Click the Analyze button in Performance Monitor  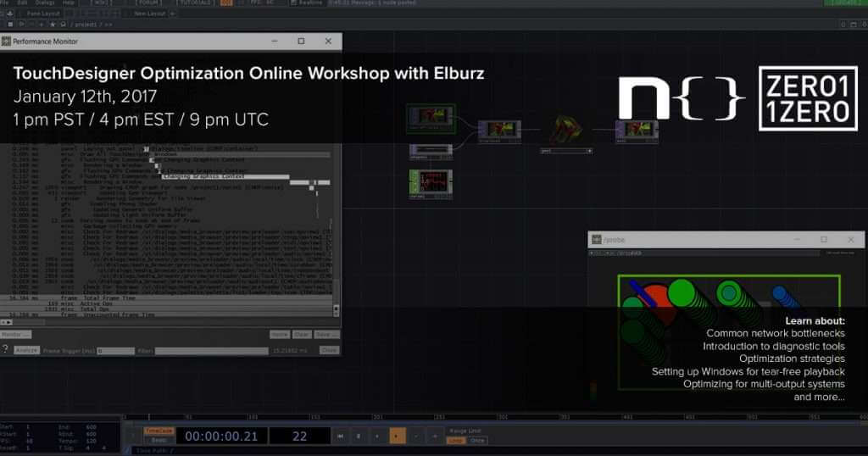click(26, 350)
